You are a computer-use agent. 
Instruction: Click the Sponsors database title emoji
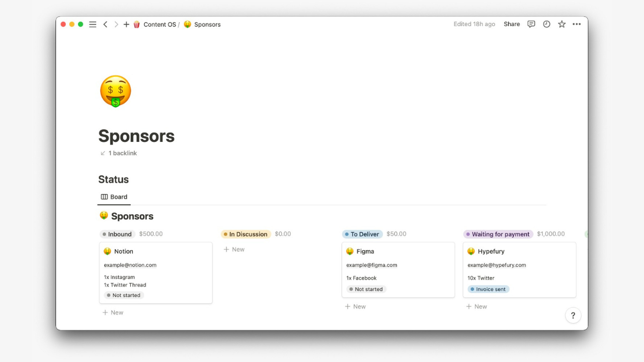tap(104, 216)
